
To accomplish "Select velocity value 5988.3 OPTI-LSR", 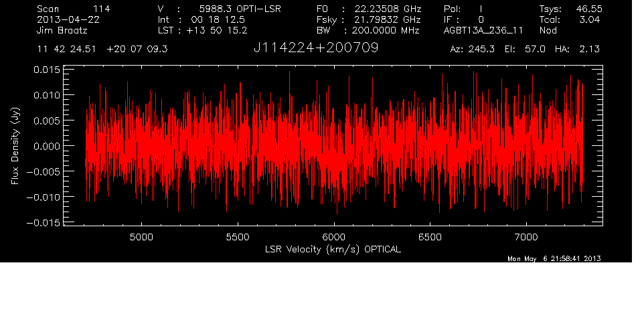I will (240, 9).
